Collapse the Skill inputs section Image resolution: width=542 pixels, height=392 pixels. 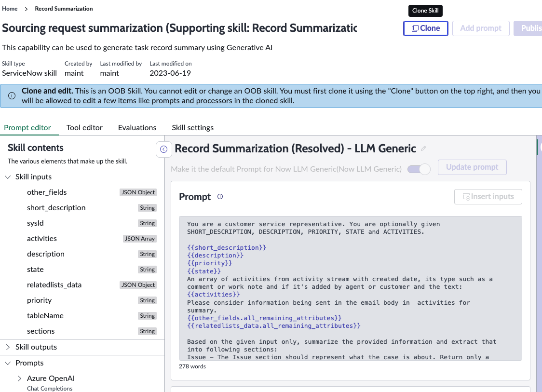tap(8, 177)
